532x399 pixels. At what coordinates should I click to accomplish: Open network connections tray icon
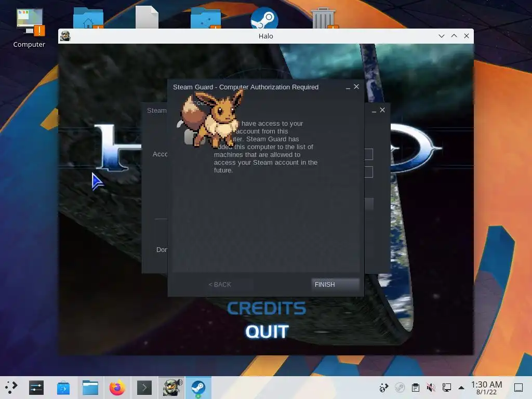pyautogui.click(x=446, y=388)
